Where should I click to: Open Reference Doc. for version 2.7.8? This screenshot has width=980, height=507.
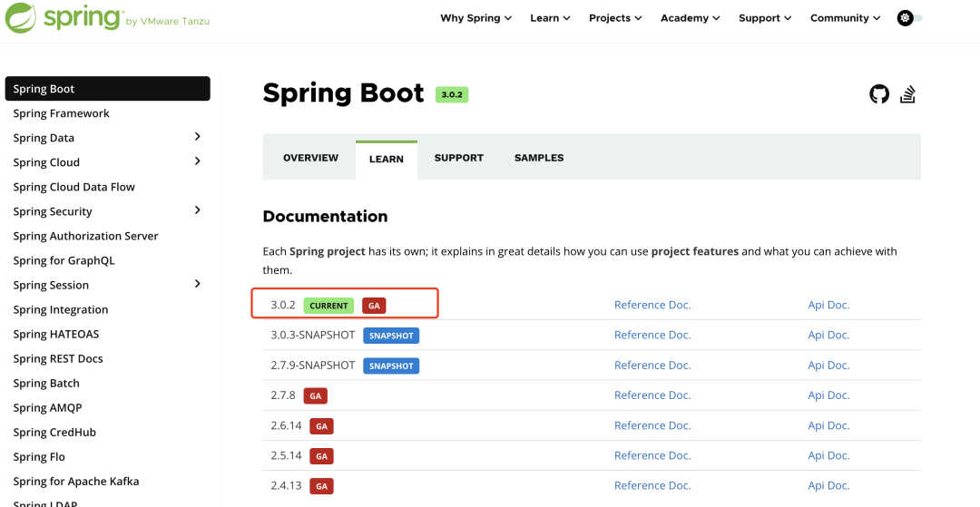point(652,395)
